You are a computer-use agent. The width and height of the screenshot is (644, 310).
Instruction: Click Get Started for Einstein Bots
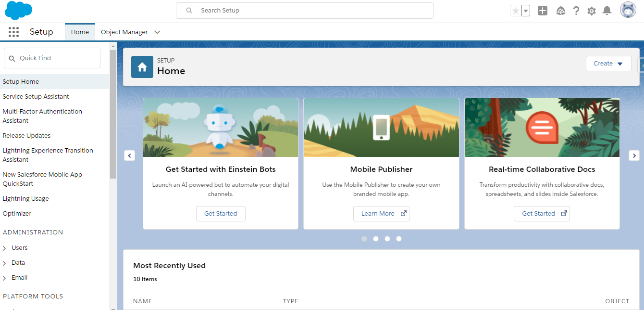point(221,214)
